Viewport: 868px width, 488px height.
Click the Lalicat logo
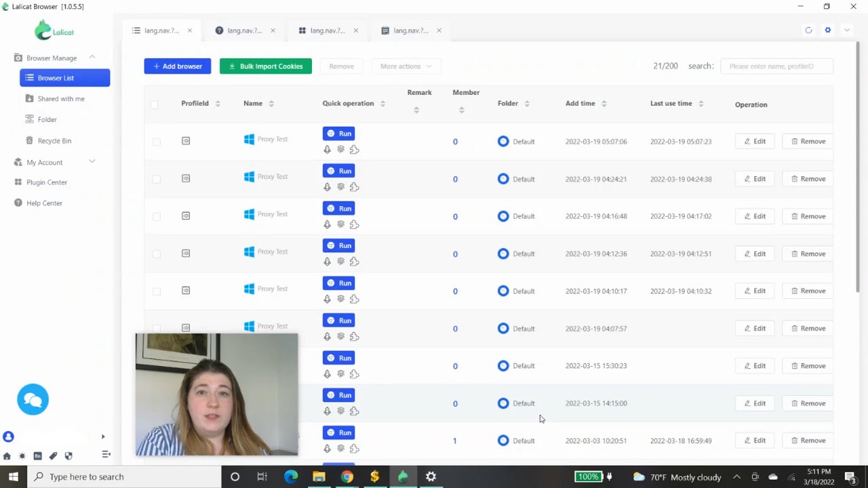click(x=55, y=30)
